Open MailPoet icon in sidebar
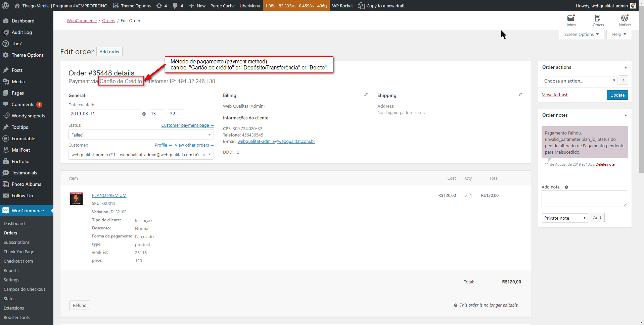644x325 pixels. coord(6,150)
